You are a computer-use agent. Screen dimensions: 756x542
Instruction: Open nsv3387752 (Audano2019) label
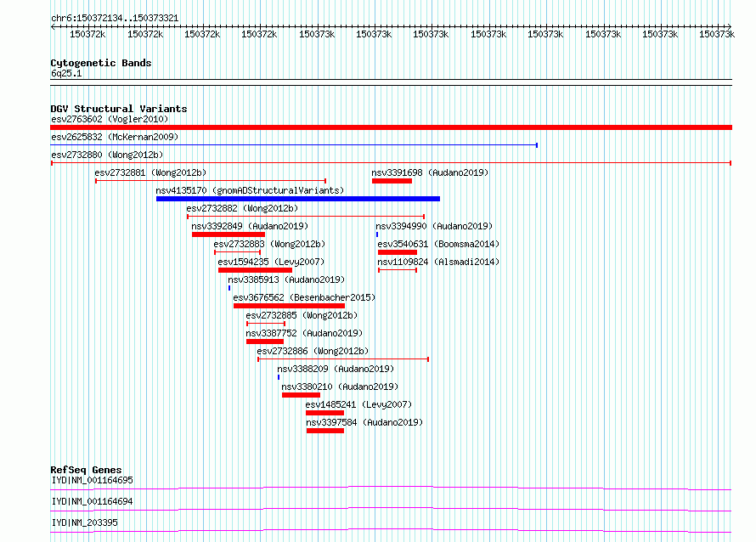[304, 333]
